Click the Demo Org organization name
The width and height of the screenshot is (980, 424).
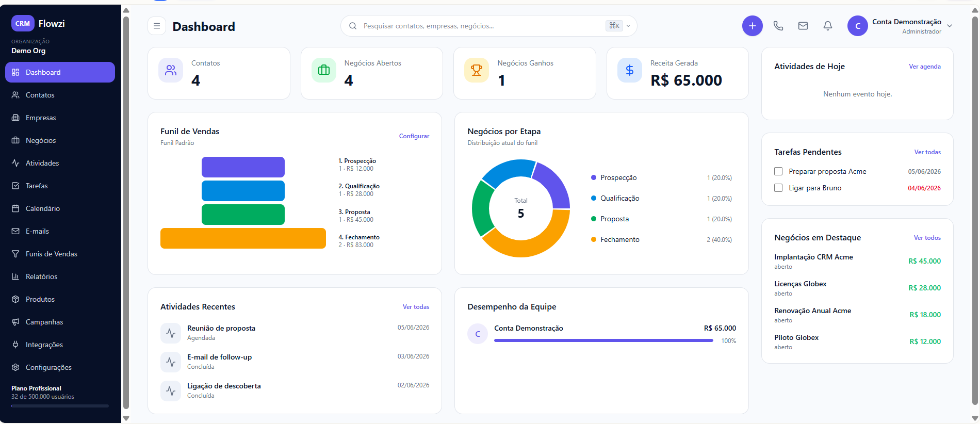pyautogui.click(x=28, y=51)
